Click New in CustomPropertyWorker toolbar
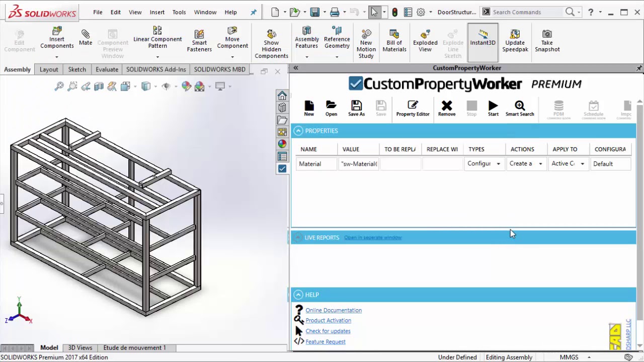 click(309, 108)
